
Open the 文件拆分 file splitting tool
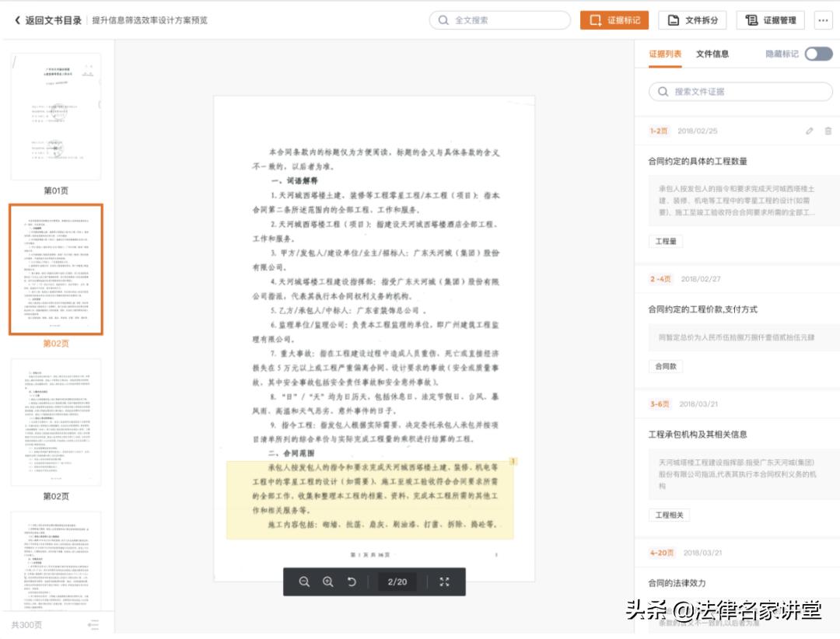pos(692,20)
